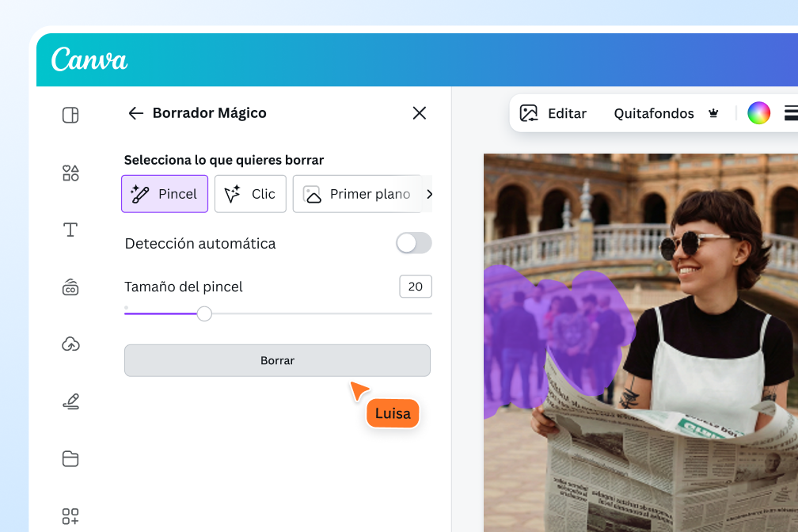Go back with the Borrador Mágico arrow

135,113
